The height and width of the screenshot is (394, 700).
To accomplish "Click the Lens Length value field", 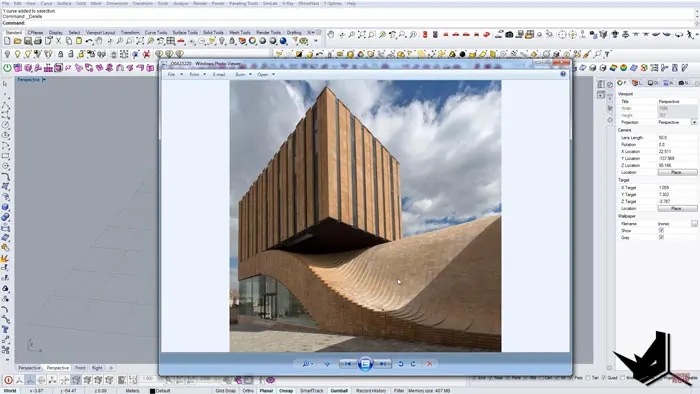I will tap(677, 137).
